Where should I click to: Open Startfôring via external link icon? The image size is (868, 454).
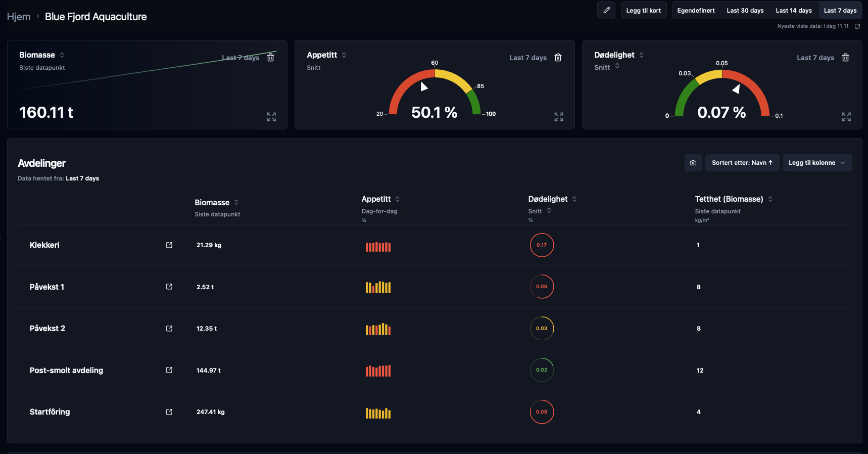[169, 412]
